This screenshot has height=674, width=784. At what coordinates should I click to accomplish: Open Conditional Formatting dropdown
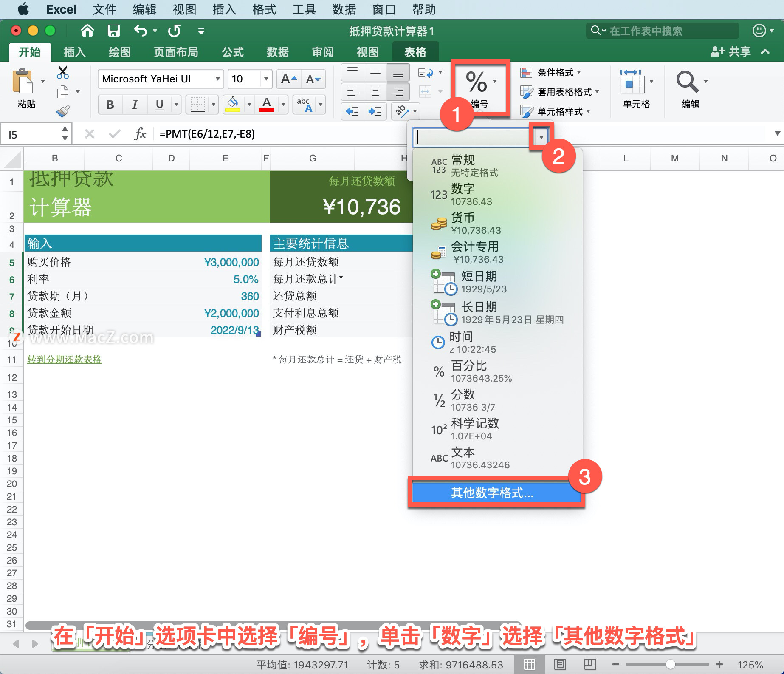click(551, 72)
